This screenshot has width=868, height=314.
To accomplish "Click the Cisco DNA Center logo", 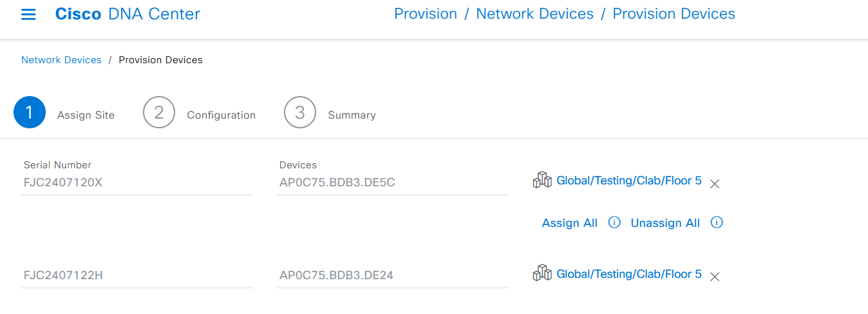I will [127, 14].
